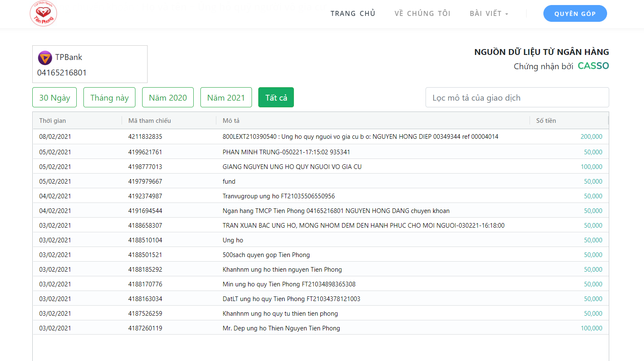
Task: Click 'NGUYEN HONG DANG chuyen khoan' description
Action: (336, 211)
